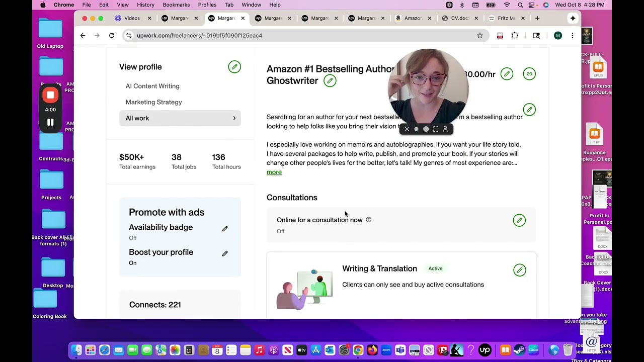Open Finder in the dock

pyautogui.click(x=76, y=350)
